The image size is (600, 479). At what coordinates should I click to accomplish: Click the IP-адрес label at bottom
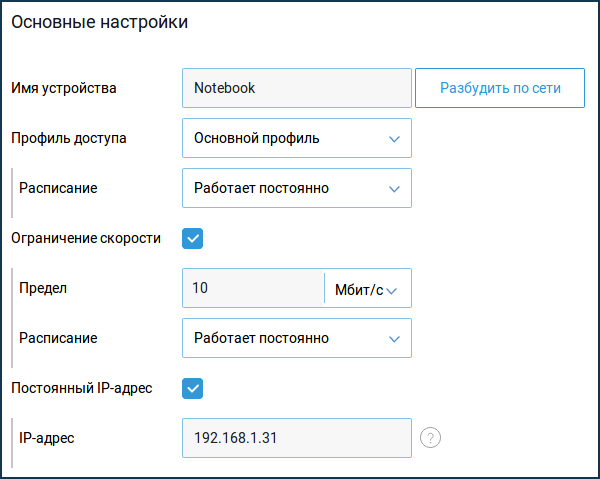click(47, 438)
